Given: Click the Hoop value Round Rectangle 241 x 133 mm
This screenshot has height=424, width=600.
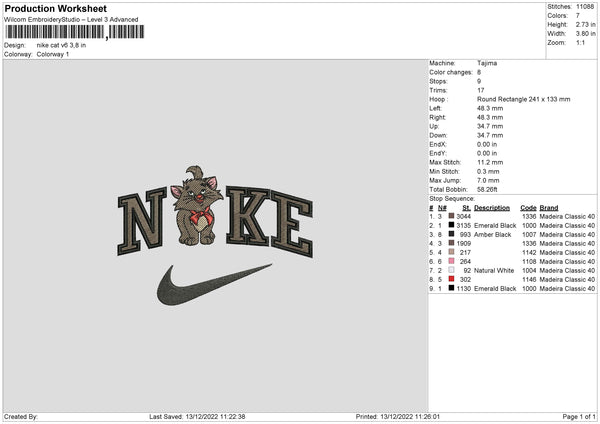Looking at the screenshot, I should 523,99.
